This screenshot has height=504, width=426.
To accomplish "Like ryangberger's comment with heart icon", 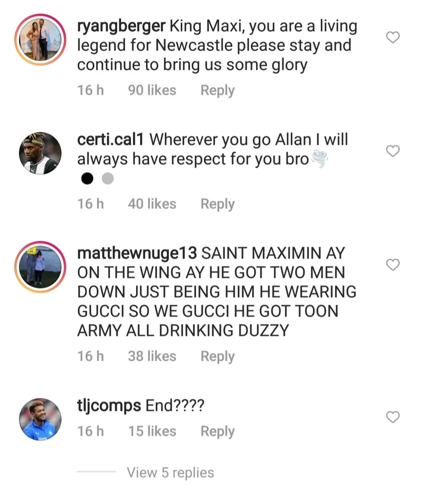I will pyautogui.click(x=392, y=37).
